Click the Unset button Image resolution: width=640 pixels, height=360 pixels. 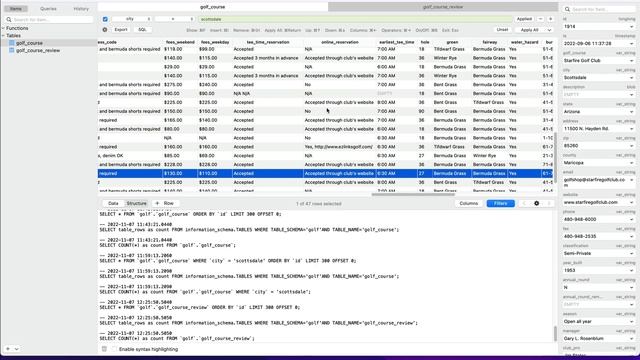tap(502, 30)
